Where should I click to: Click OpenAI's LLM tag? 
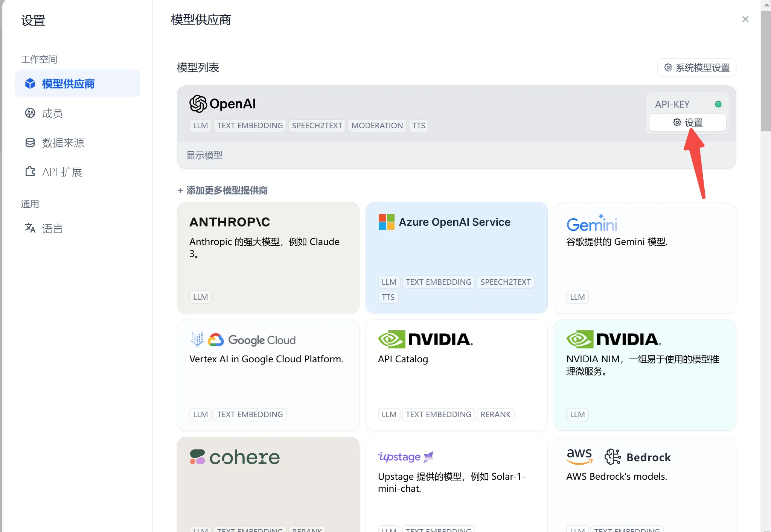[x=200, y=126]
